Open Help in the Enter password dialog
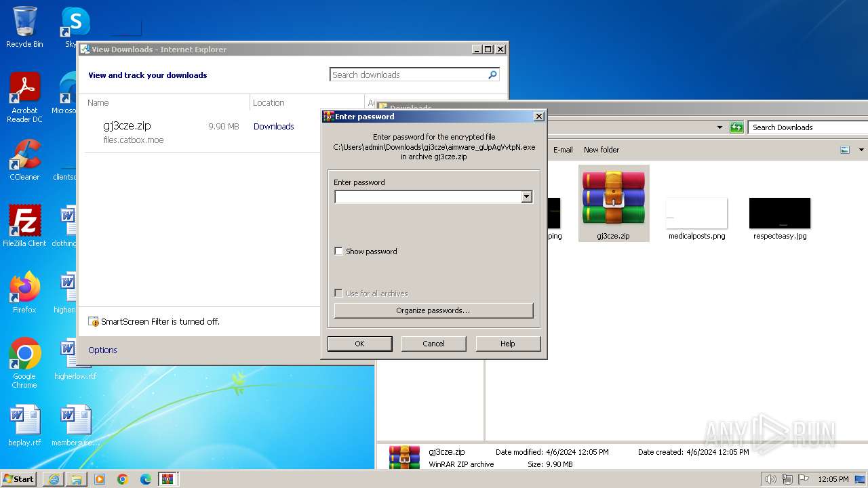The image size is (868, 488). click(x=508, y=344)
